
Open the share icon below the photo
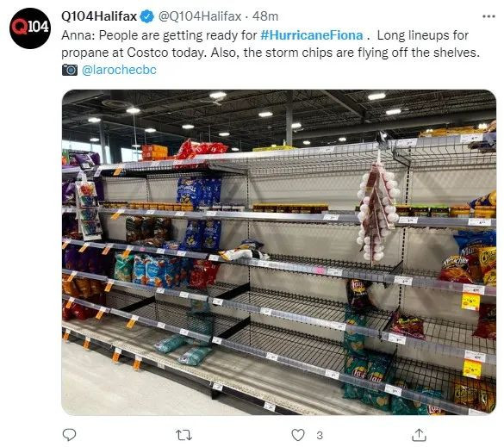pos(419,435)
